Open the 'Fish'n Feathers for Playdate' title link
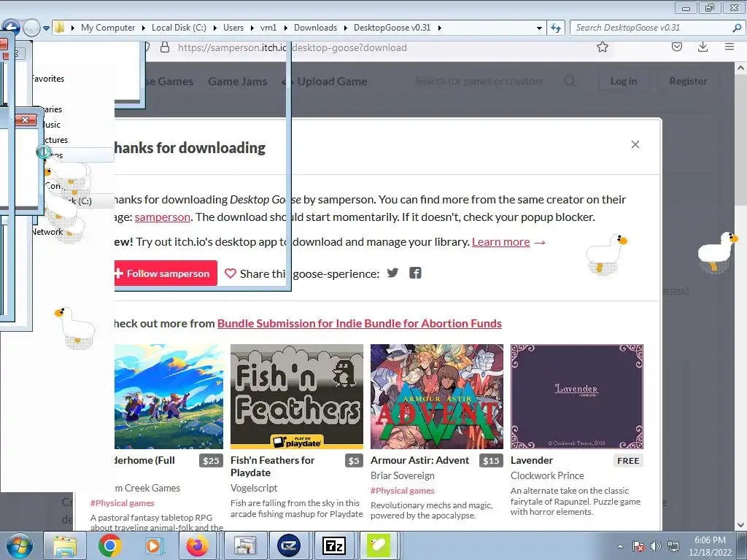 click(273, 466)
